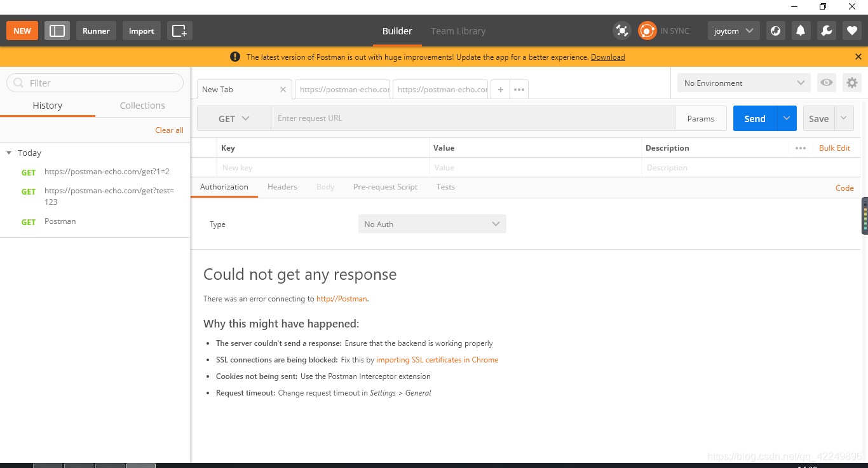The image size is (868, 468).
Task: Switch to Team Library tab
Action: 458,31
